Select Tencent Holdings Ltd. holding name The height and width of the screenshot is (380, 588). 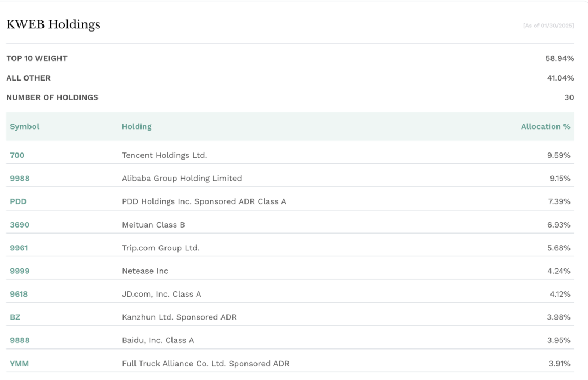[164, 155]
